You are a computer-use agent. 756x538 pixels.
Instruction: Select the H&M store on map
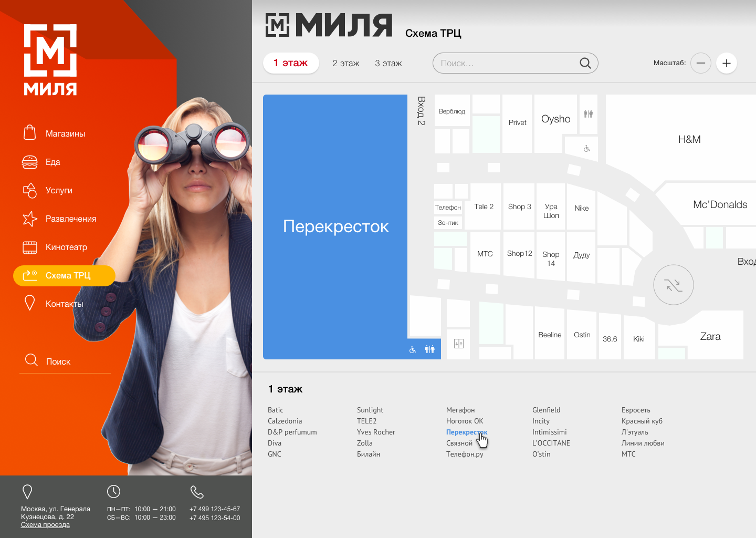click(x=689, y=139)
